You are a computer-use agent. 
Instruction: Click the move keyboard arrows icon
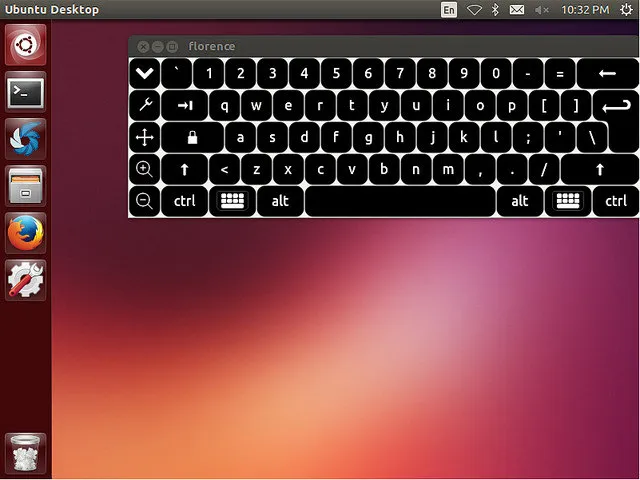[x=144, y=137]
